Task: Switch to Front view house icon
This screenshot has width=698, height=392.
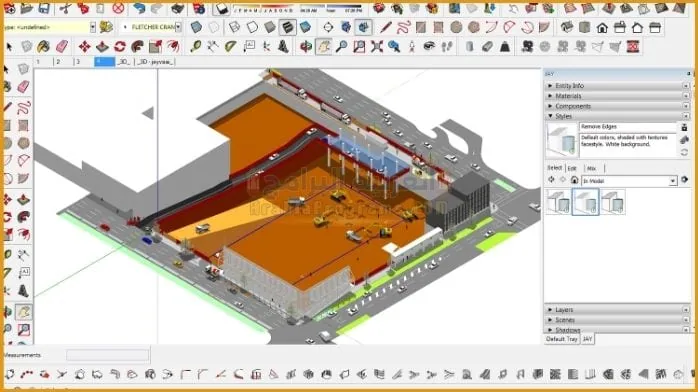Action: [x=602, y=27]
